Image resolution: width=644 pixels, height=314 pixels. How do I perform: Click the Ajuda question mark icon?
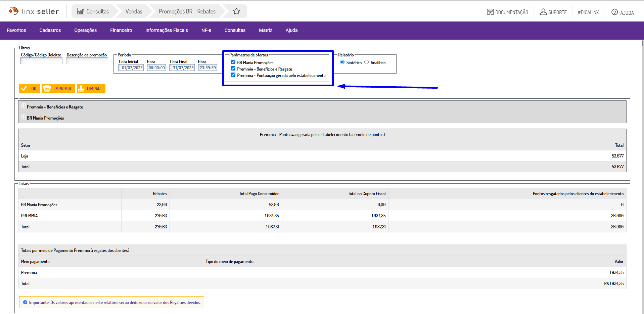(614, 12)
